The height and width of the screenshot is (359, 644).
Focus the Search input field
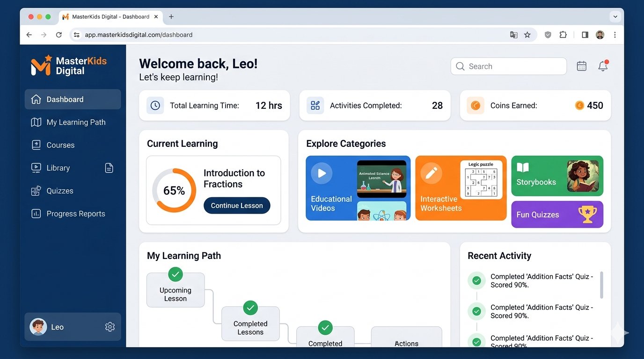click(509, 66)
